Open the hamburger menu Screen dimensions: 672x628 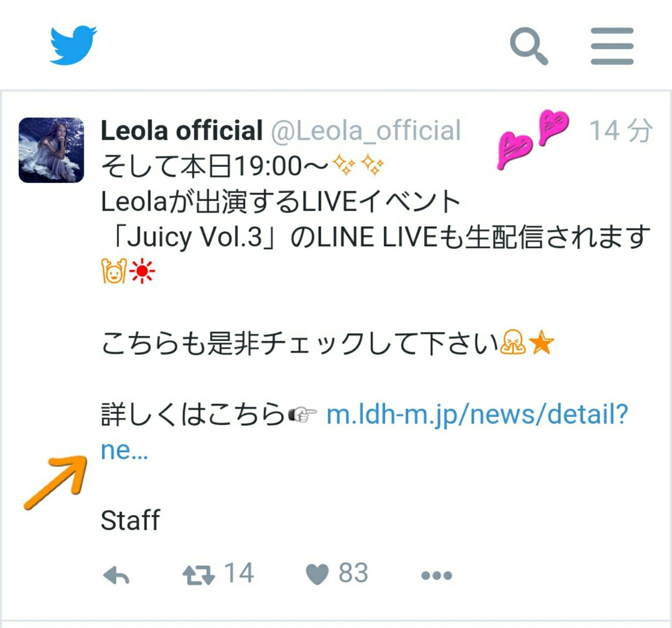tap(612, 46)
